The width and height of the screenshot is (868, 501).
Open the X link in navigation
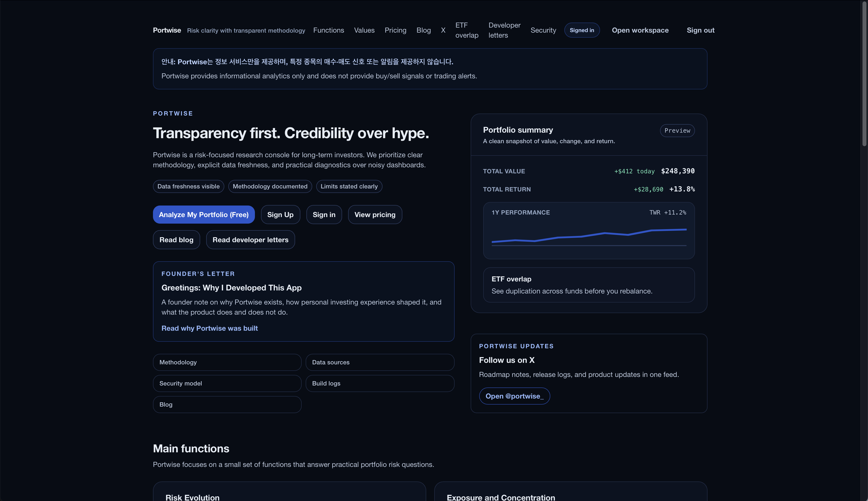click(443, 30)
